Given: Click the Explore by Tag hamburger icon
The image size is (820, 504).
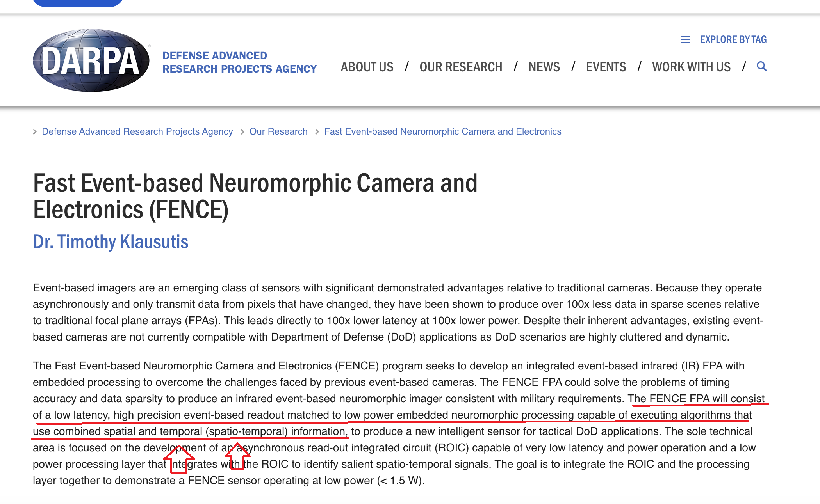Looking at the screenshot, I should pyautogui.click(x=686, y=39).
